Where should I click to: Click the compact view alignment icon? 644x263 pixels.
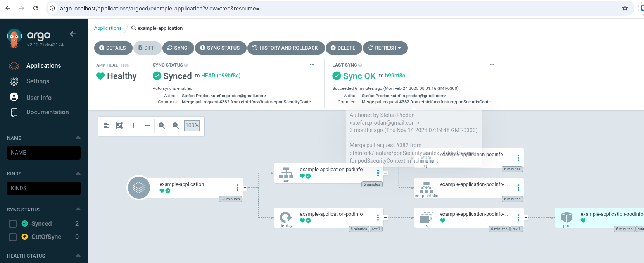coord(106,125)
